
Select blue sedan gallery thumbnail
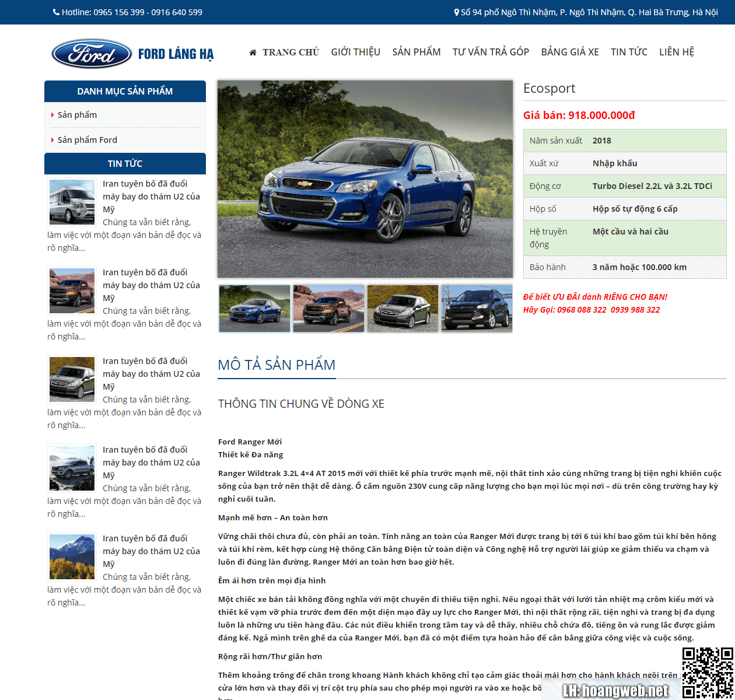point(254,309)
